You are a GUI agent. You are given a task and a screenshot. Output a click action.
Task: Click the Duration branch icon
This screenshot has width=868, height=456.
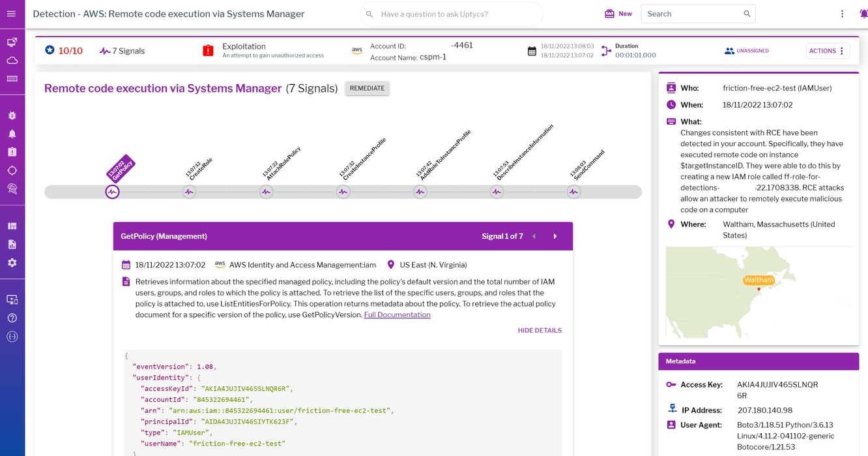point(606,51)
